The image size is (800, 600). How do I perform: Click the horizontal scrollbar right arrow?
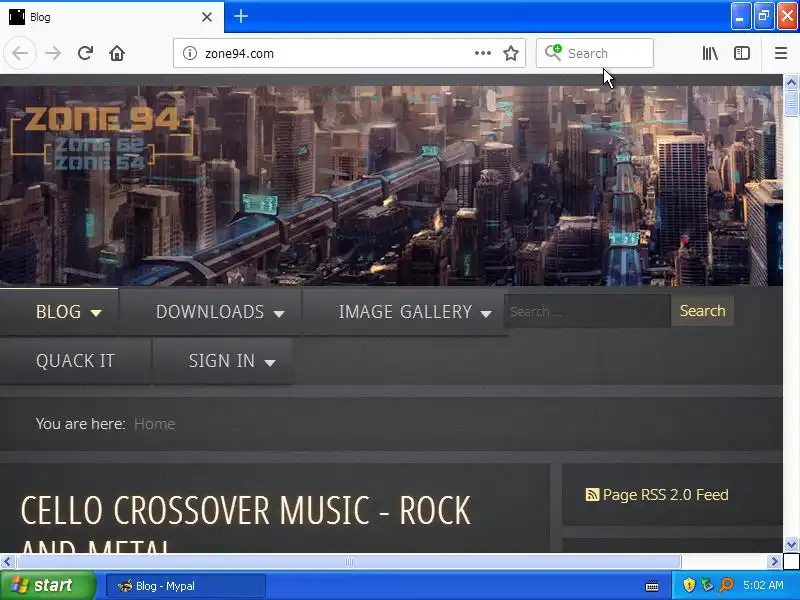coord(774,562)
